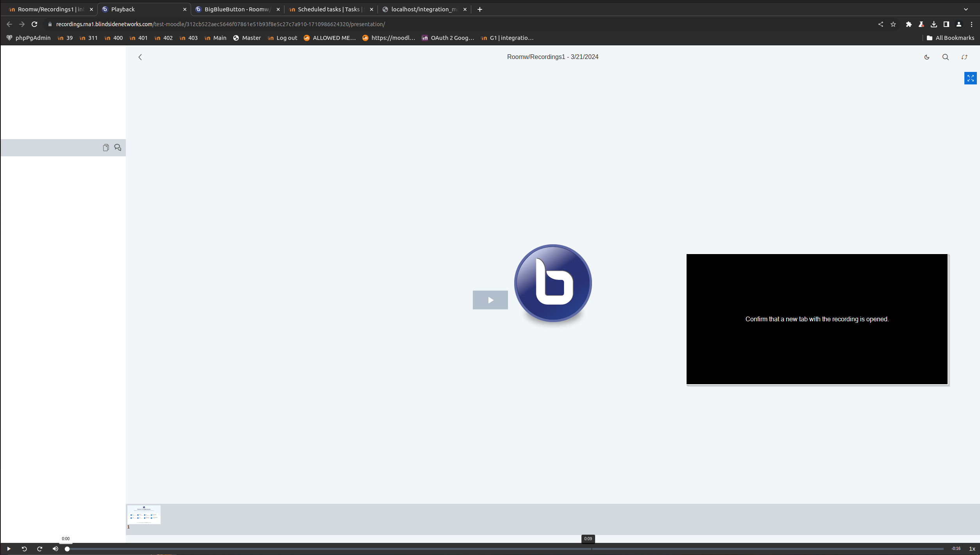
Task: Seek on the playback progress bar
Action: pos(505,549)
